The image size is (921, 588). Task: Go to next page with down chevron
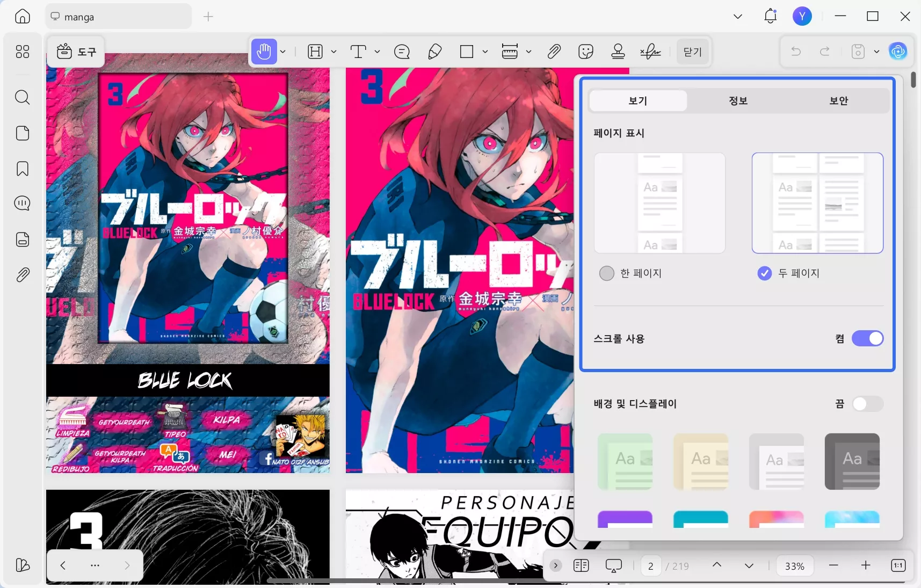click(x=749, y=565)
